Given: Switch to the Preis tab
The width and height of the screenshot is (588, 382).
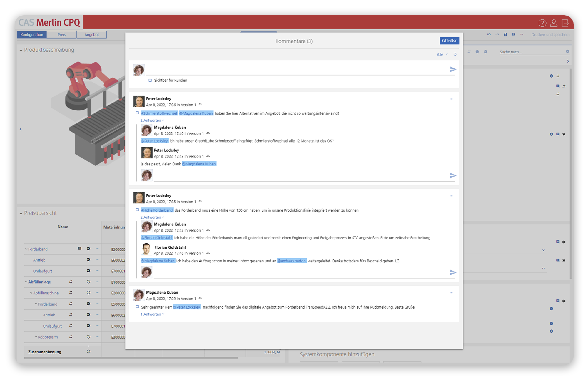Looking at the screenshot, I should click(61, 35).
